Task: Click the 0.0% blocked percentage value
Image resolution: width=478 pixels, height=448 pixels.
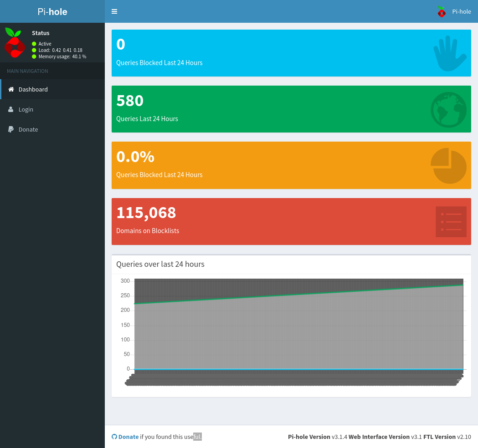Action: (135, 157)
